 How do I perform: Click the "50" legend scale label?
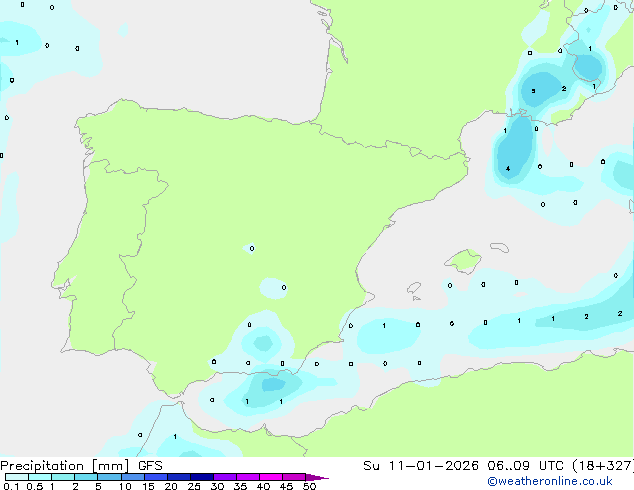[x=309, y=486]
